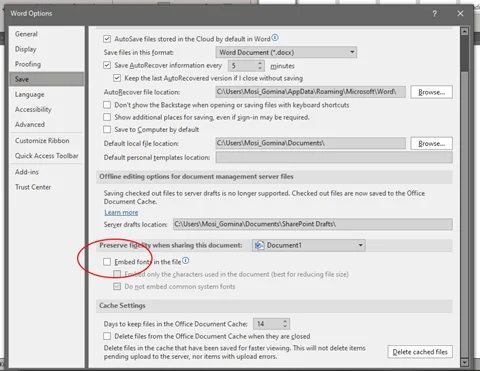Screen dimensions: 480x371
Task: Click info icon next to Embed fonts
Action: [186, 261]
